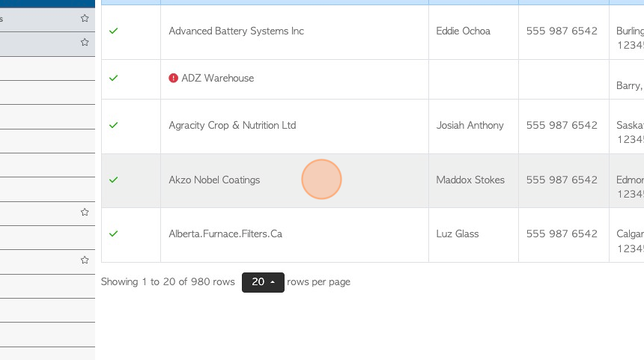The image size is (644, 360).
Task: Click the contact name Josiah Anthony
Action: tap(470, 125)
